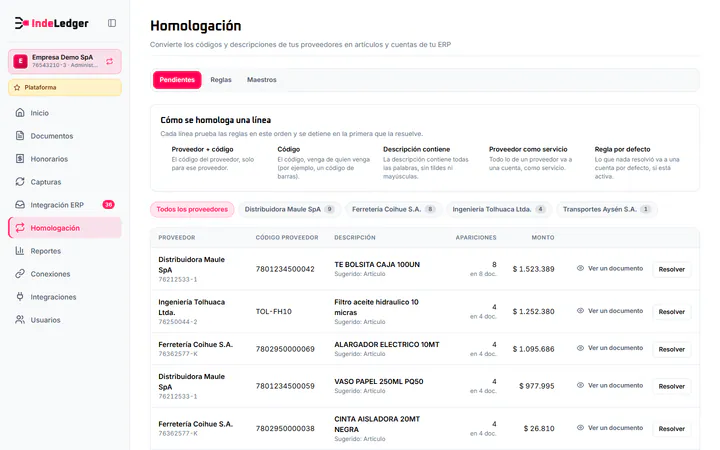Viewport: 720px width, 450px height.
Task: Open the Empresa Demo SpA company selector
Action: pos(65,61)
